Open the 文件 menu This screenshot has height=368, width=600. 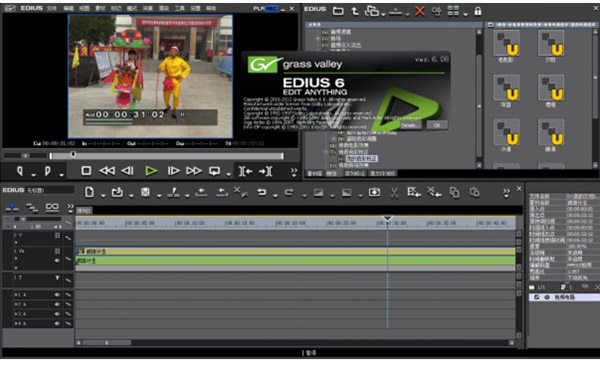pos(51,8)
